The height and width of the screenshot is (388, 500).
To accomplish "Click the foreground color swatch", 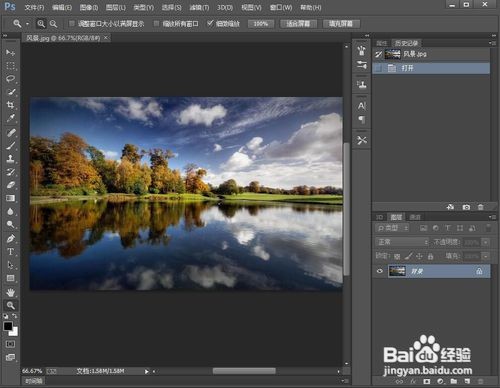I will pos(8,326).
